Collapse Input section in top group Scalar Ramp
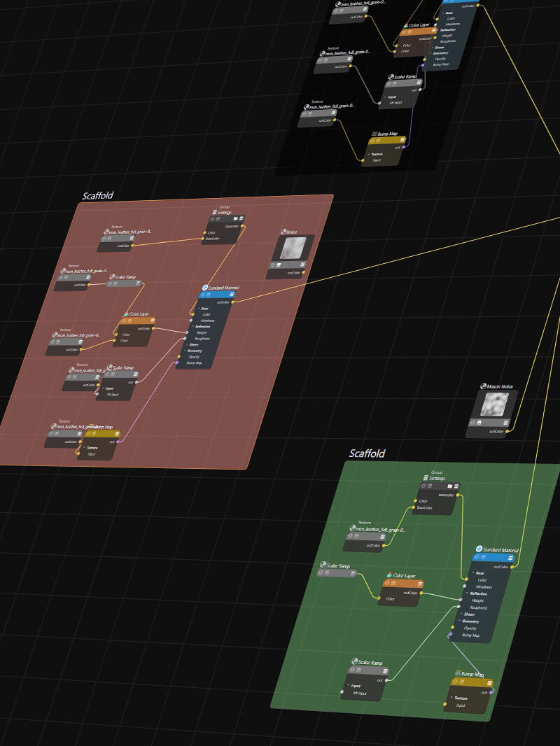Screen dimensions: 560x746 pyautogui.click(x=386, y=97)
